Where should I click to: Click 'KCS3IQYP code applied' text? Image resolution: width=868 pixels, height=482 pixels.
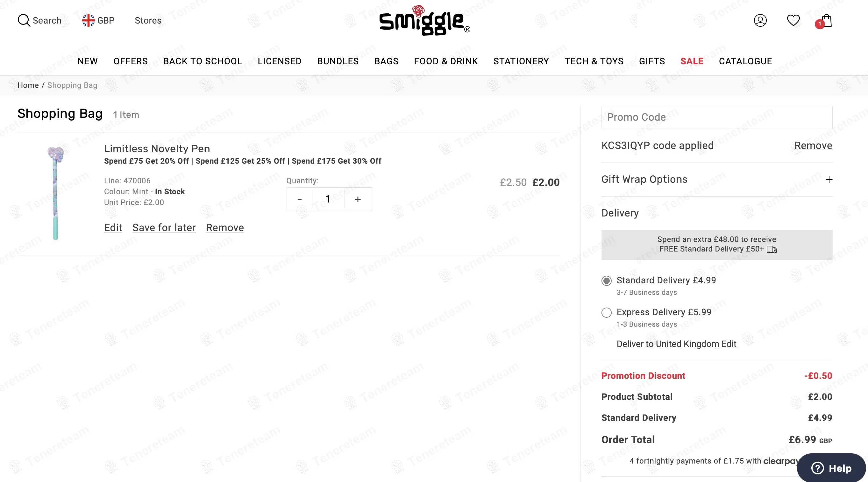pyautogui.click(x=658, y=145)
